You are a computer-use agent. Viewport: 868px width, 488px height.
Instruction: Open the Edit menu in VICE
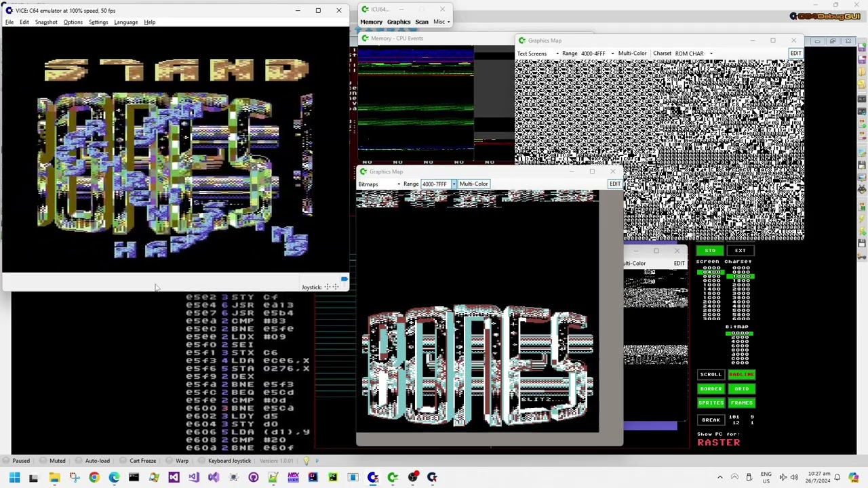(x=24, y=22)
